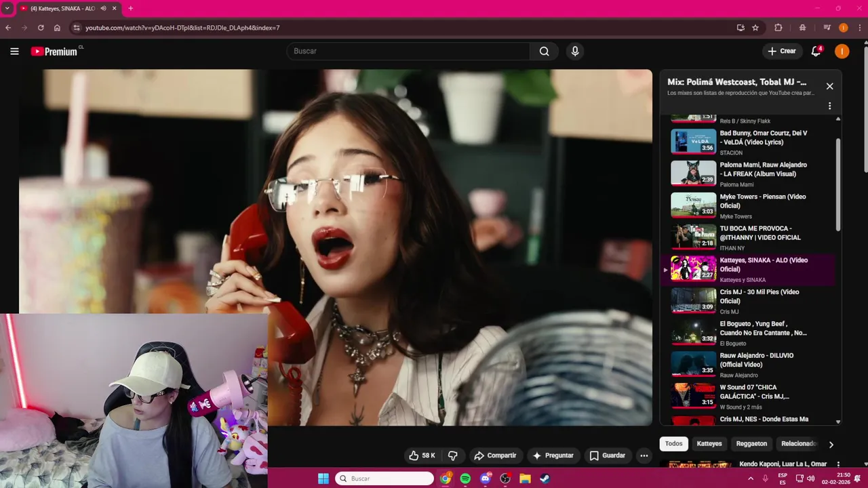The image size is (868, 488).
Task: Open Discord from the taskbar
Action: point(486,479)
